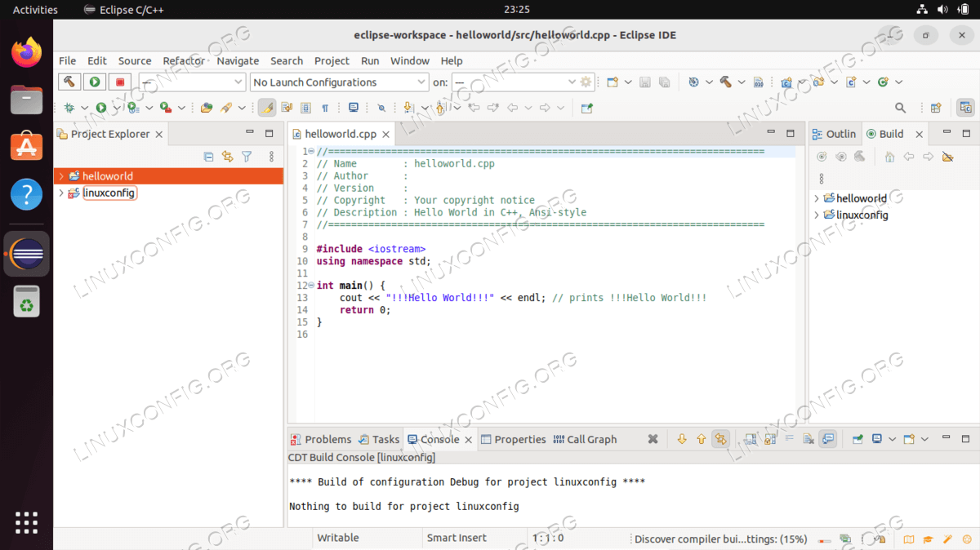Click the Save disk icon in toolbar
Image resolution: width=980 pixels, height=550 pixels.
pos(645,82)
